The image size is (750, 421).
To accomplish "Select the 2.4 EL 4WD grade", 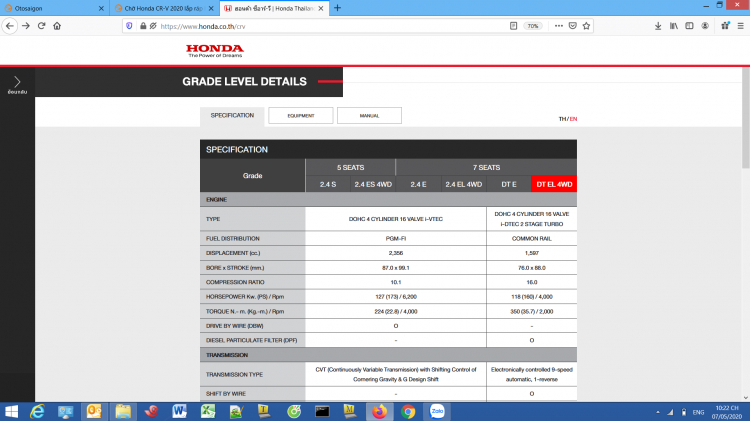I will coord(463,184).
